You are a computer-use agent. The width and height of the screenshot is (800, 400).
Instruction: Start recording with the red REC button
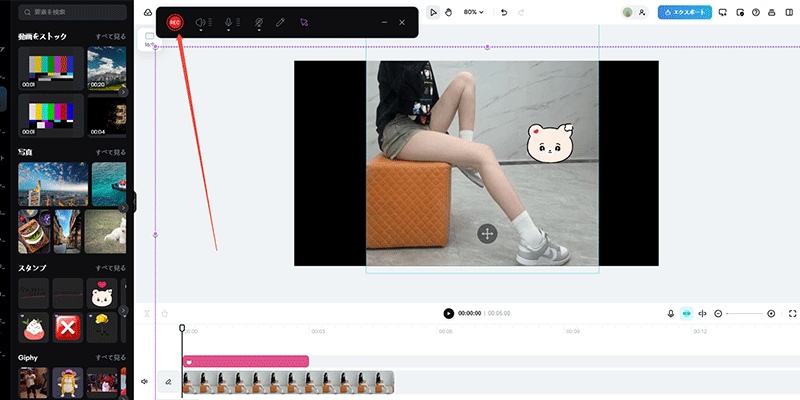point(174,22)
